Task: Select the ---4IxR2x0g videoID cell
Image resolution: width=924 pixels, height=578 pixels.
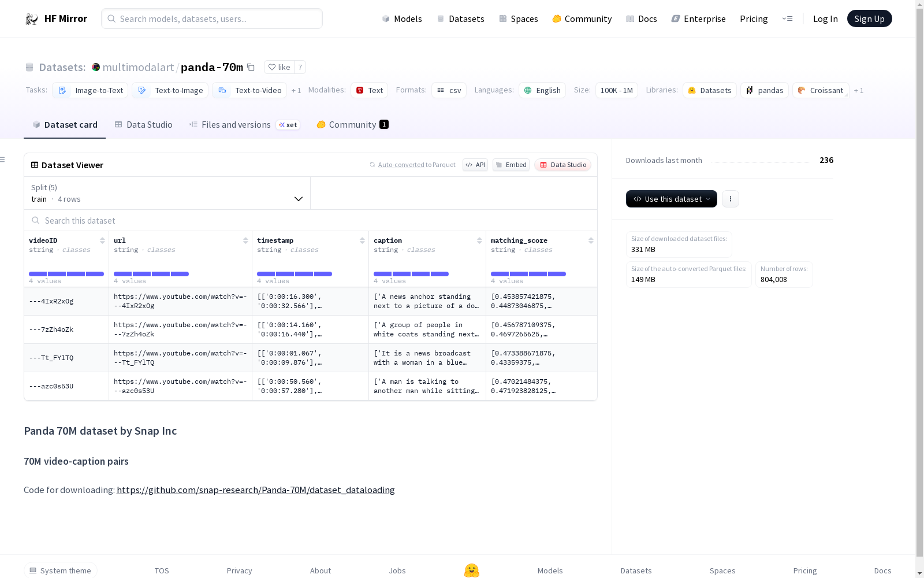Action: pyautogui.click(x=66, y=301)
